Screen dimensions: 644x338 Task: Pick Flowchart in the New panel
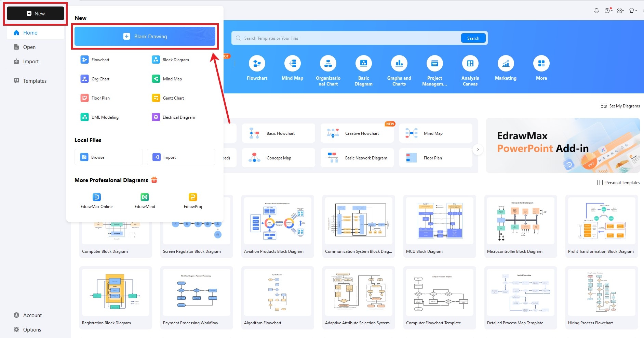[95, 60]
